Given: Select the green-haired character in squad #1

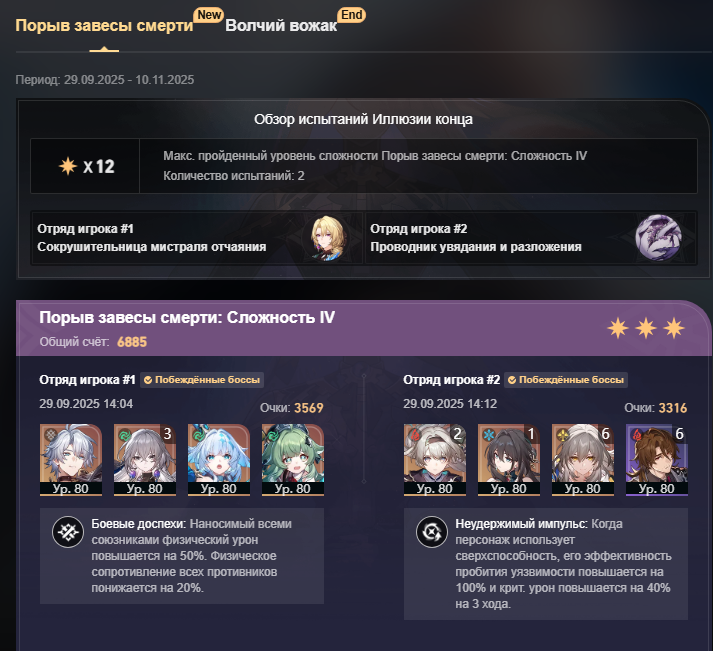Looking at the screenshot, I should coord(293,460).
